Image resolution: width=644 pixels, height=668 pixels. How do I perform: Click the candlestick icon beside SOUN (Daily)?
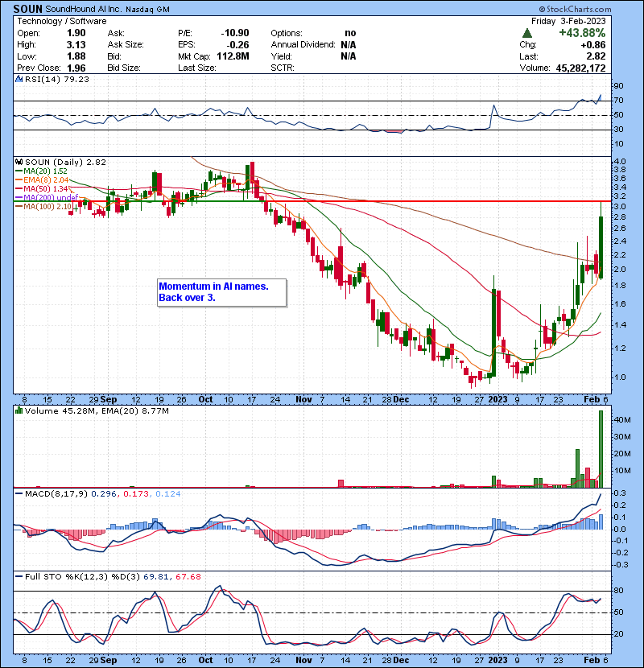click(x=19, y=163)
